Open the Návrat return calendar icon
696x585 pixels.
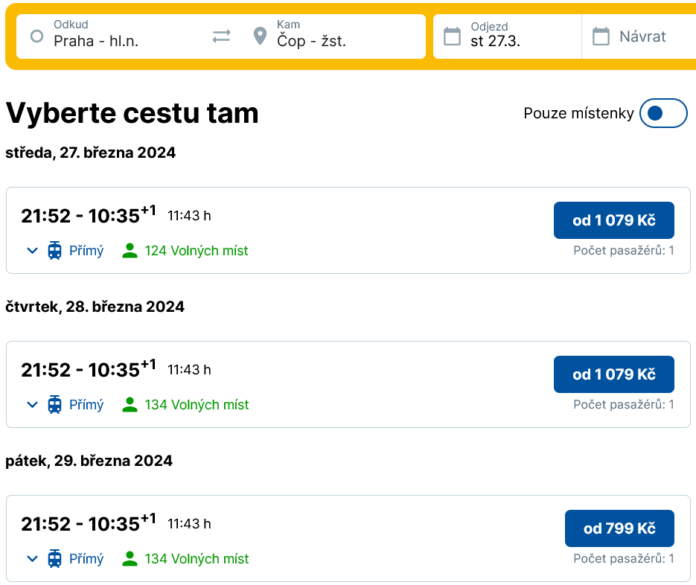[601, 36]
